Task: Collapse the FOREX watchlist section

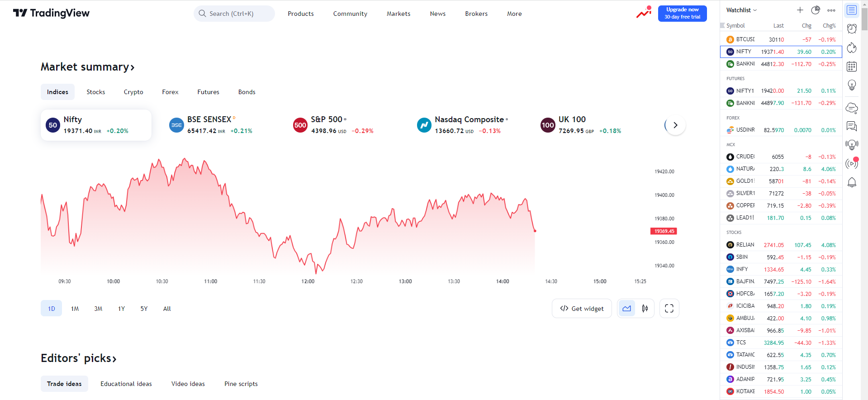Action: coord(733,118)
